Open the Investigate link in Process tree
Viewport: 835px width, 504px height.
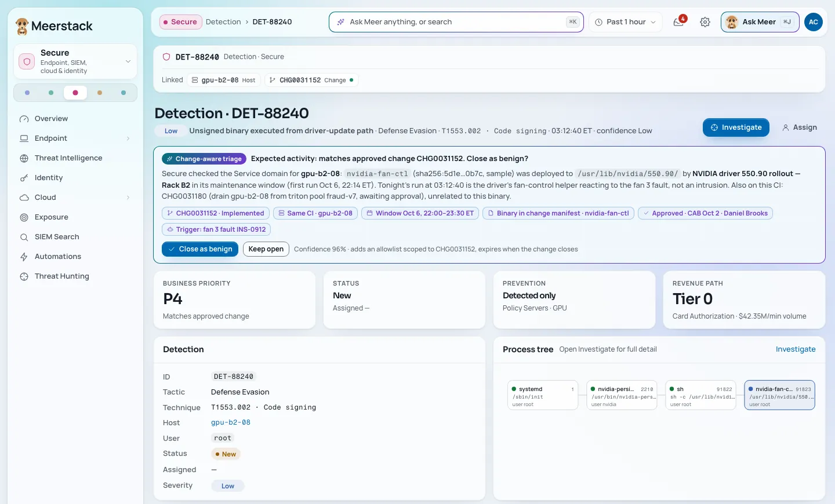pyautogui.click(x=796, y=349)
